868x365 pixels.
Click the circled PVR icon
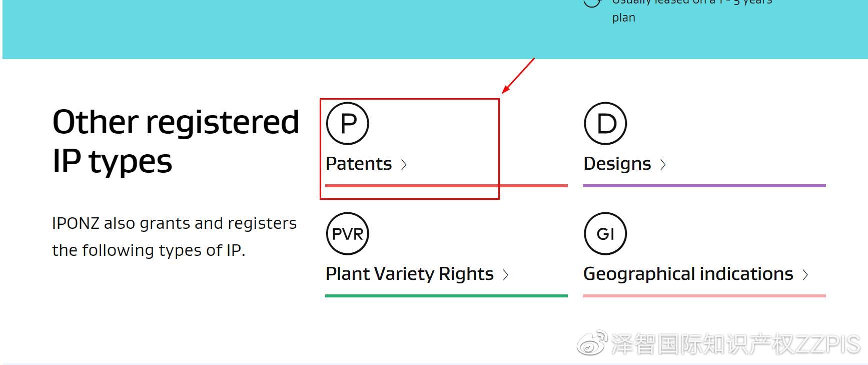[x=348, y=233]
